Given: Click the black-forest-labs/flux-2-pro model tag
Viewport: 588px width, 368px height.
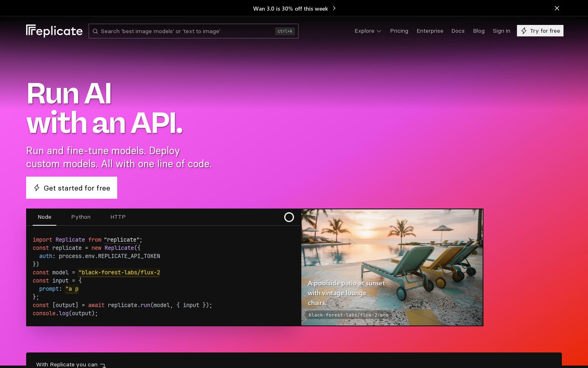Looking at the screenshot, I should click(x=349, y=315).
